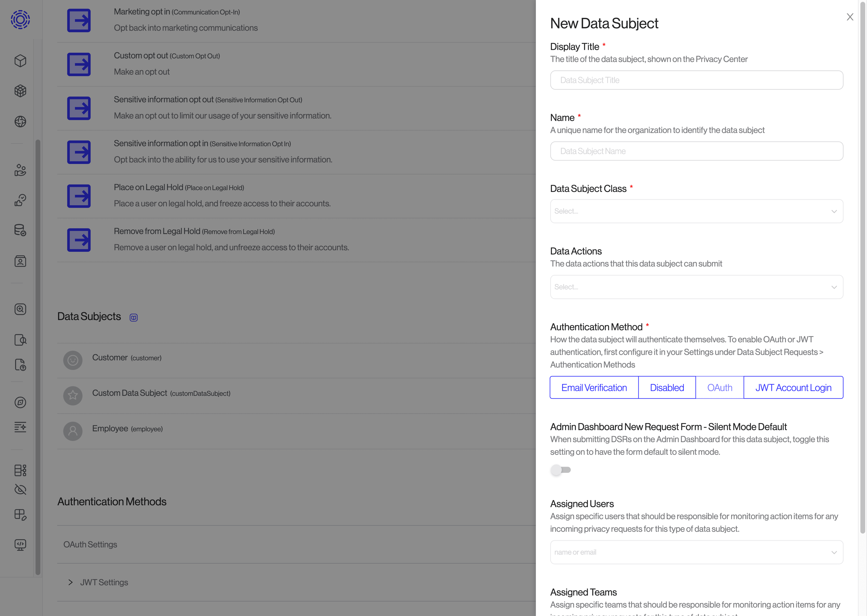Open the Data Actions select menu
The width and height of the screenshot is (867, 616).
(696, 287)
